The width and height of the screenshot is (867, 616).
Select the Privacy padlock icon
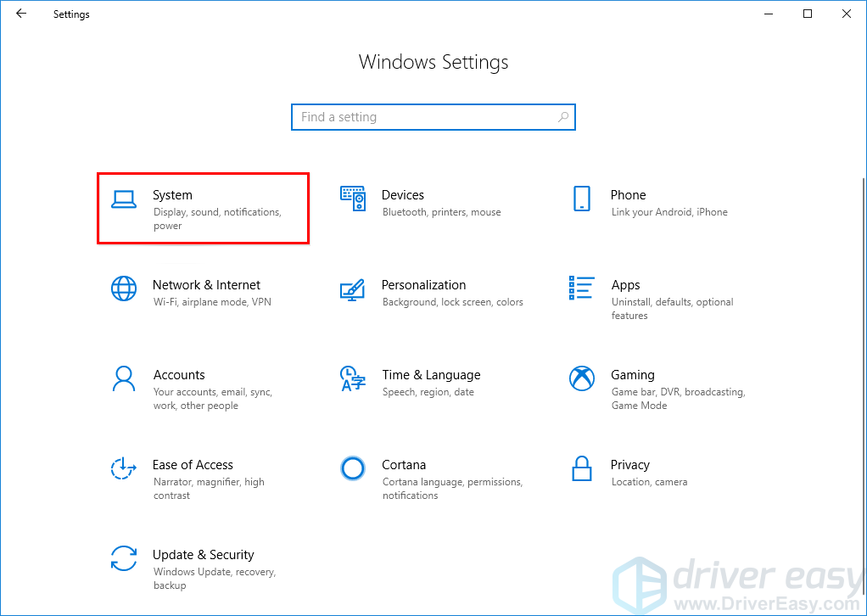(x=582, y=468)
